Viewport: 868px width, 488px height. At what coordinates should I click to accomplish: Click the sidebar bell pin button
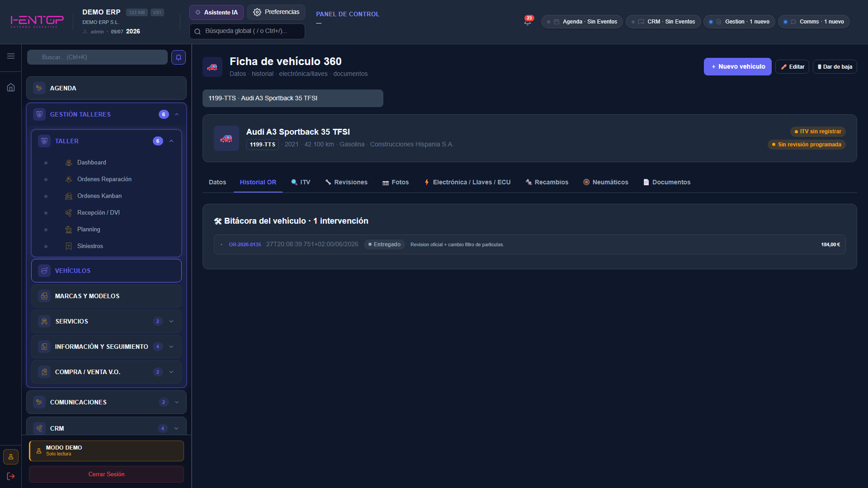click(x=179, y=57)
